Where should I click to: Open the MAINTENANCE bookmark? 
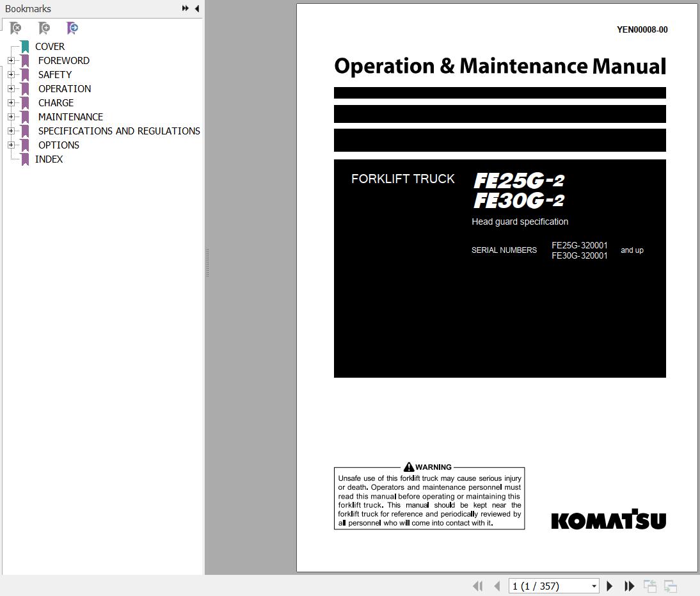pyautogui.click(x=70, y=117)
